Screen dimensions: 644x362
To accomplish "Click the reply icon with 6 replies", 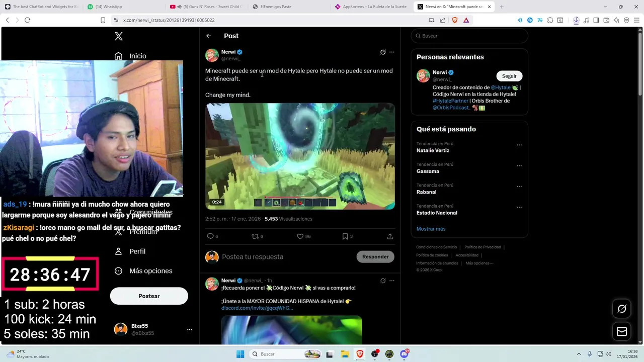I will [210, 236].
